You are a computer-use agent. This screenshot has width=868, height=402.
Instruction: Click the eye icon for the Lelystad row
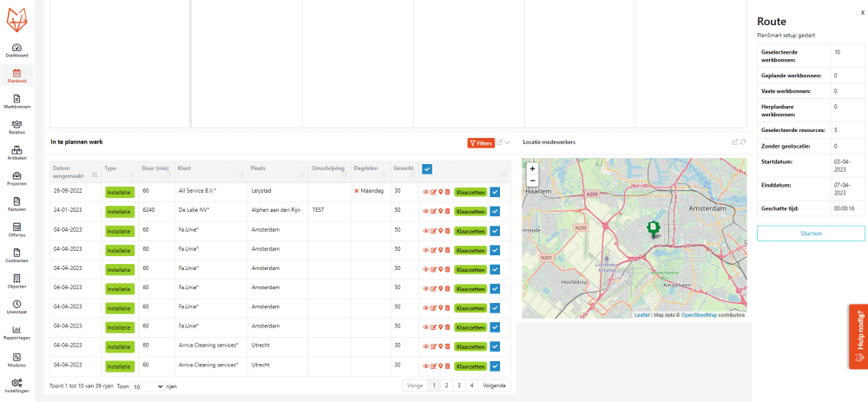pyautogui.click(x=425, y=191)
